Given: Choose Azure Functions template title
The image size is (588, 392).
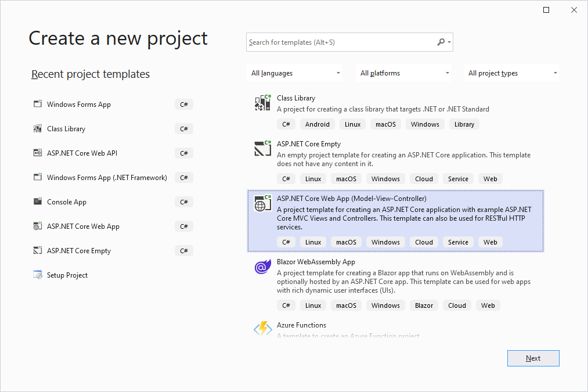Looking at the screenshot, I should (301, 325).
